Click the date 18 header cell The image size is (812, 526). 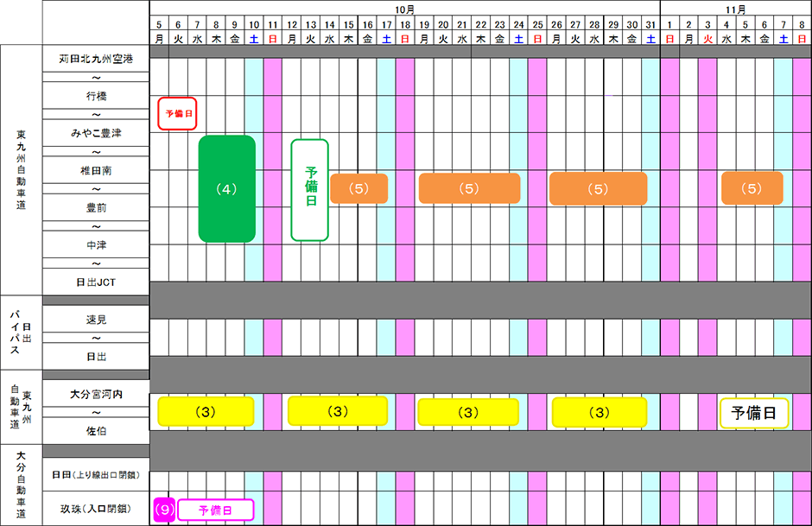(405, 24)
